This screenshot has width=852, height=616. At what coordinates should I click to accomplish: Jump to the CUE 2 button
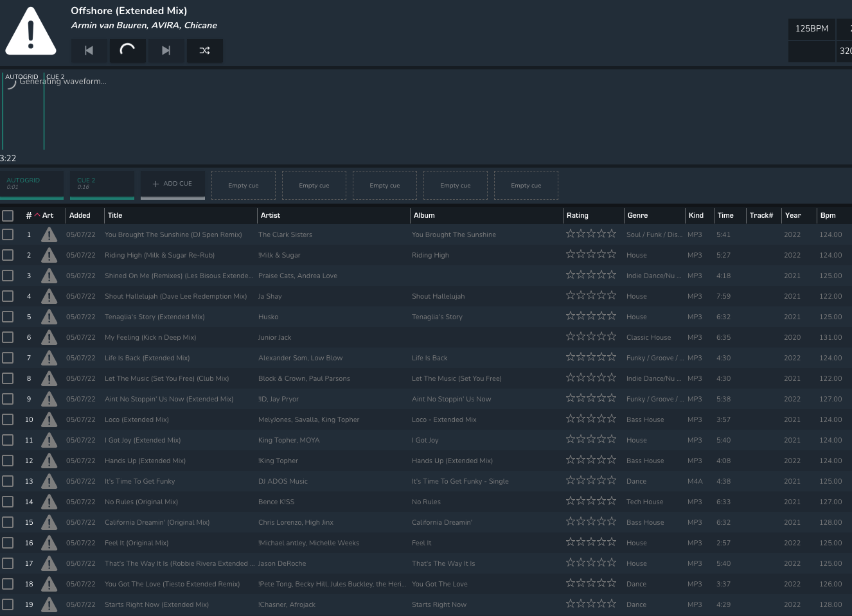102,184
